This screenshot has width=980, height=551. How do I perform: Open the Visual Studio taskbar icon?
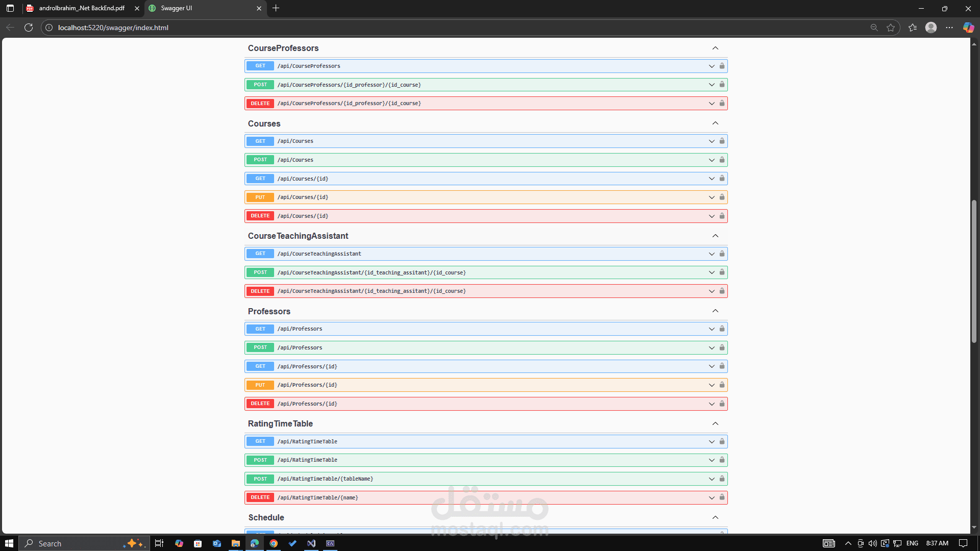coord(311,543)
